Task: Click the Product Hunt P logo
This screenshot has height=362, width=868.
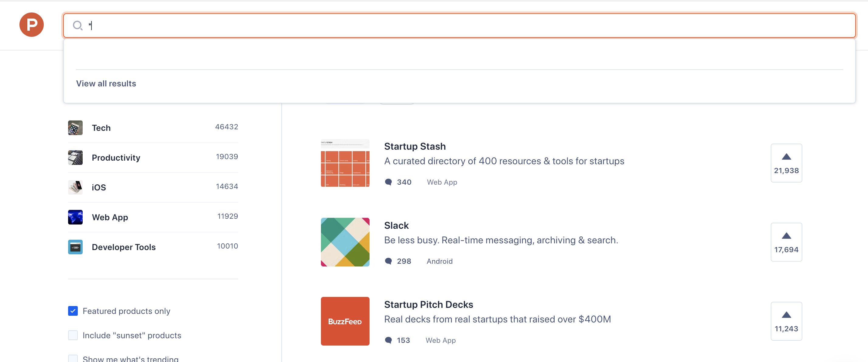Action: coord(31,25)
